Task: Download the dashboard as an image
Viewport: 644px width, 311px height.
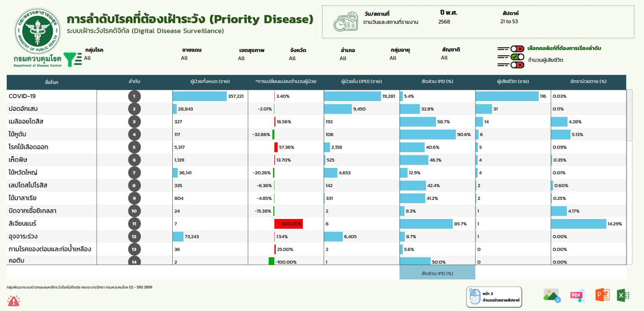Action: 552,295
